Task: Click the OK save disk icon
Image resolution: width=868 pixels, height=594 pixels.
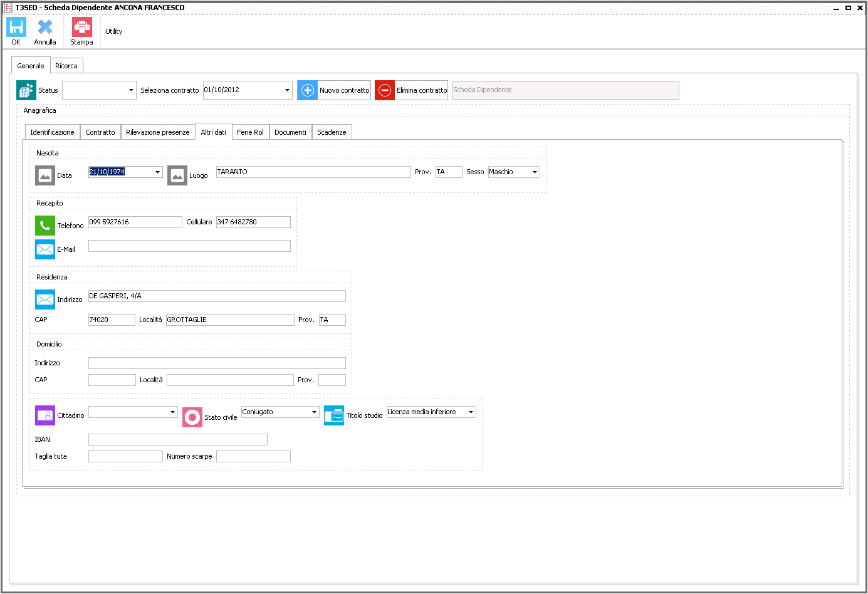Action: click(x=16, y=27)
